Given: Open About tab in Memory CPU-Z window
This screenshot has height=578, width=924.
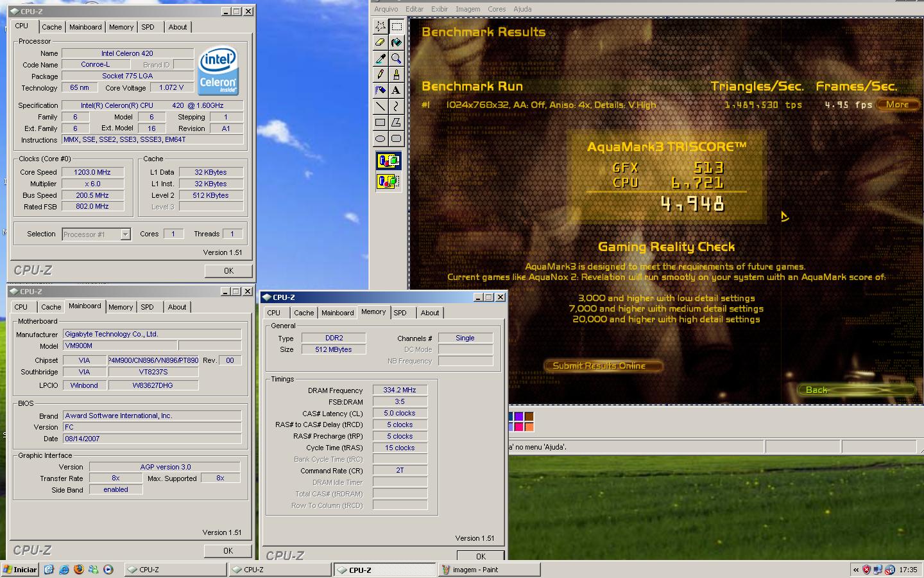Looking at the screenshot, I should tap(430, 313).
